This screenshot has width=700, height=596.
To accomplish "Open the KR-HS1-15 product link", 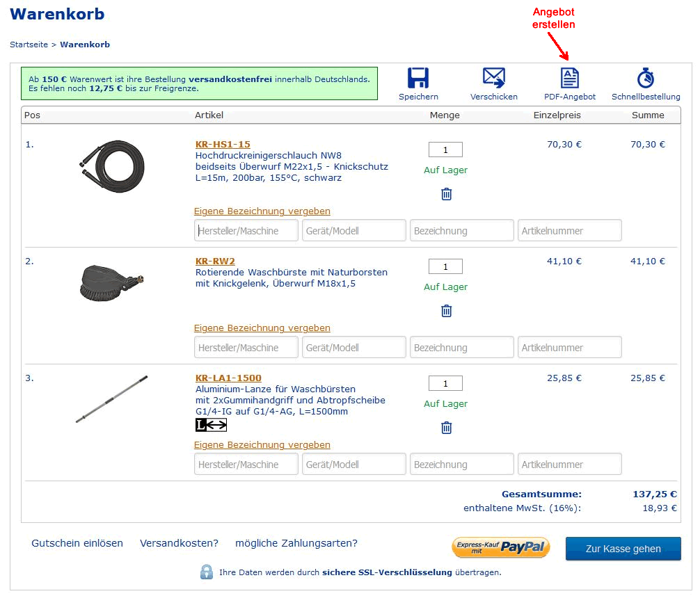I will coord(223,145).
